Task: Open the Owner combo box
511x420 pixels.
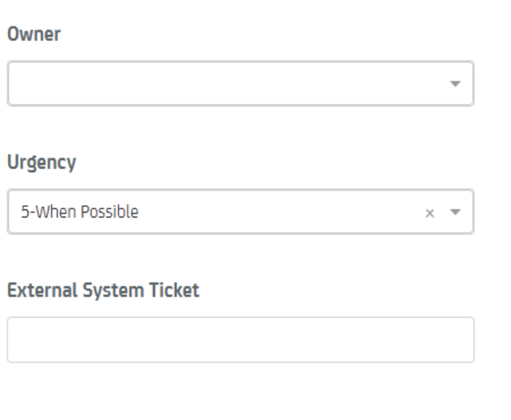Action: coord(230,84)
